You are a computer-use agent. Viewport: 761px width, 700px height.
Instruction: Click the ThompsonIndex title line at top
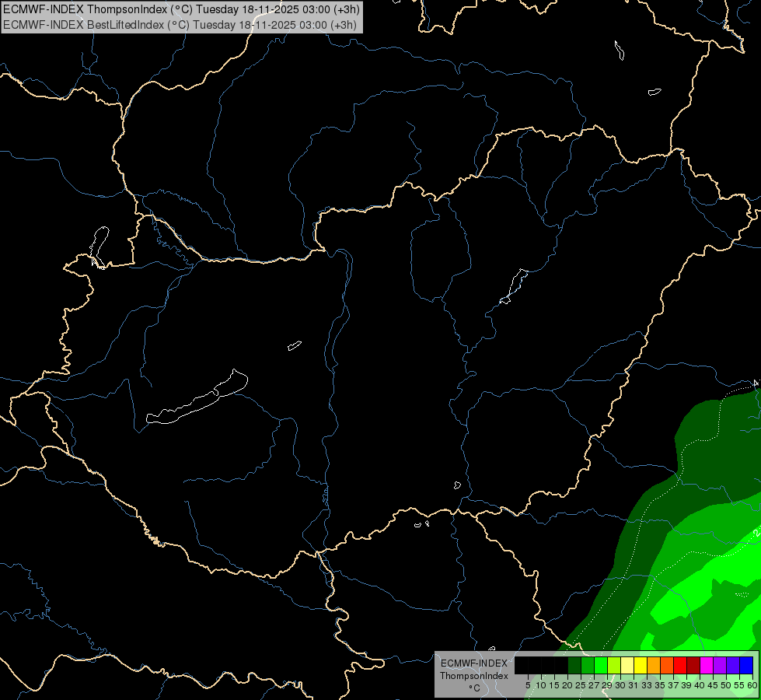tap(181, 9)
